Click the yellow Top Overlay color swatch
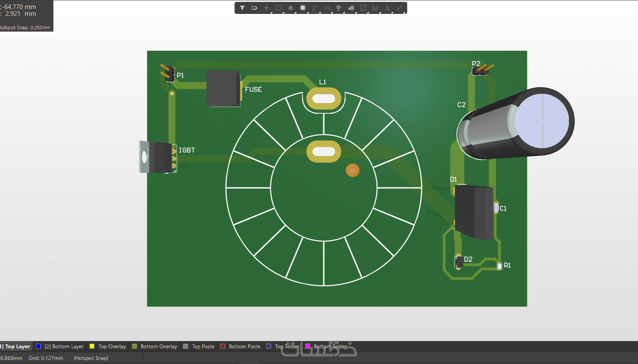 click(92, 346)
